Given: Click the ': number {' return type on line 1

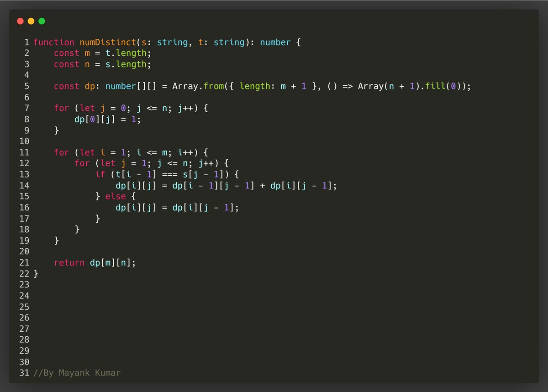Looking at the screenshot, I should (x=276, y=42).
